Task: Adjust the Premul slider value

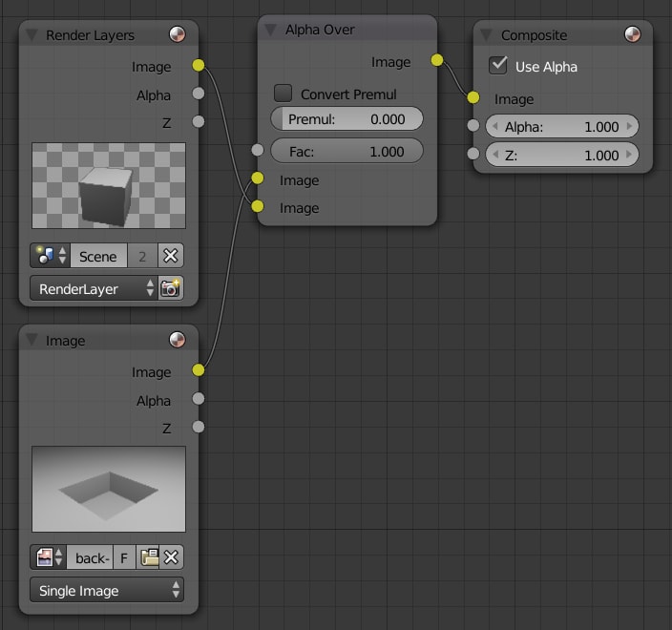Action: (x=346, y=118)
